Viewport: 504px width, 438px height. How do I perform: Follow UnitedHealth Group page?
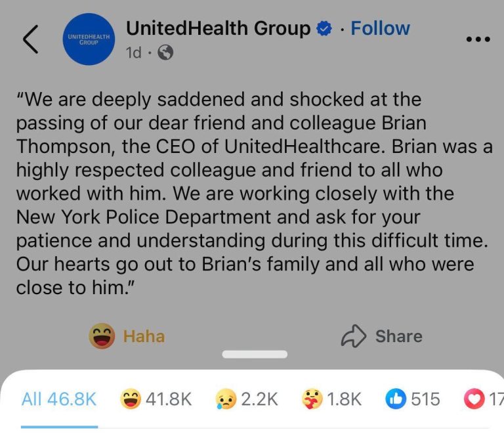tap(380, 28)
